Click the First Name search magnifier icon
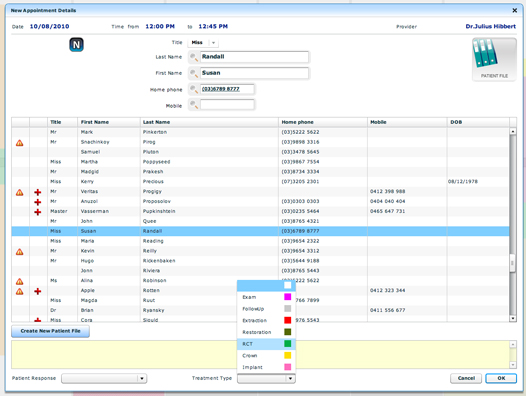The height and width of the screenshot is (396, 526). click(194, 73)
